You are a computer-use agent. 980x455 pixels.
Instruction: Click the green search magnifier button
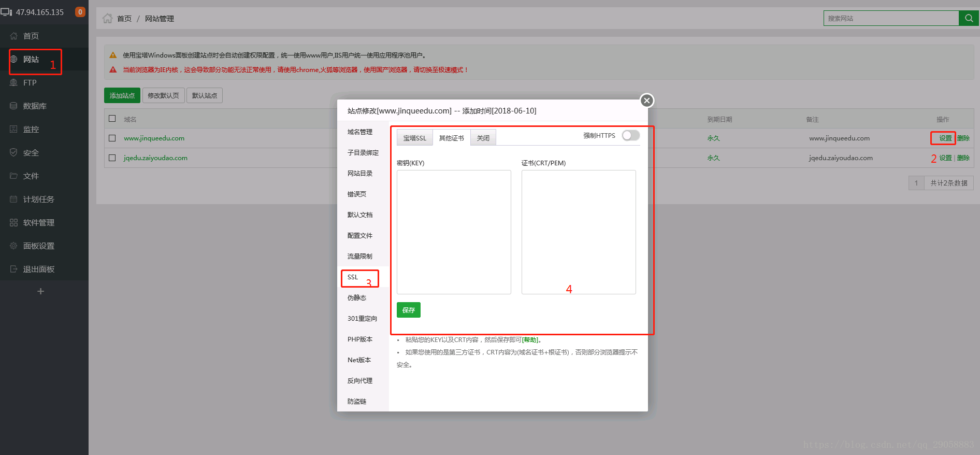tap(969, 18)
